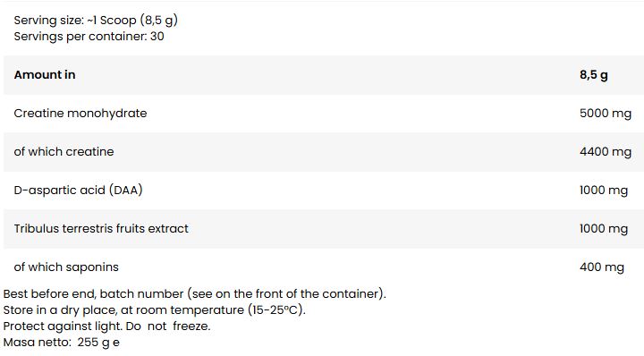Screen dimensions: 644x356
Task: Click the '400 mg' saponins value
Action: (602, 267)
